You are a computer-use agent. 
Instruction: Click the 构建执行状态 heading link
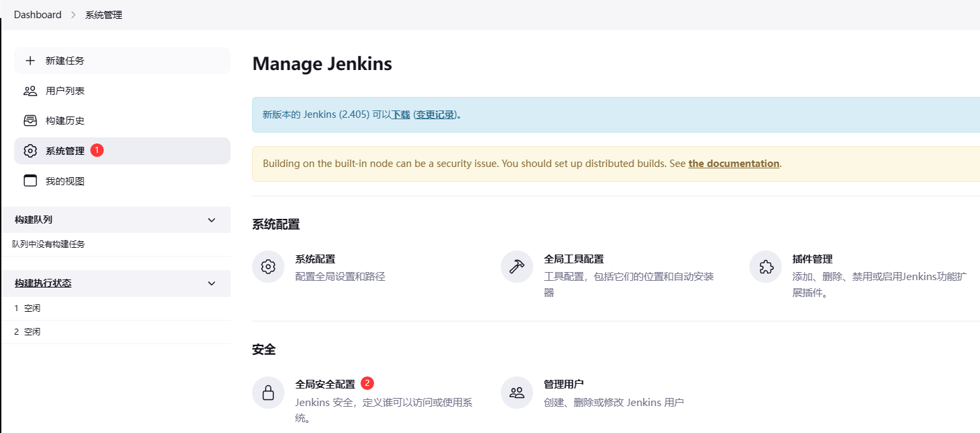pyautogui.click(x=43, y=284)
